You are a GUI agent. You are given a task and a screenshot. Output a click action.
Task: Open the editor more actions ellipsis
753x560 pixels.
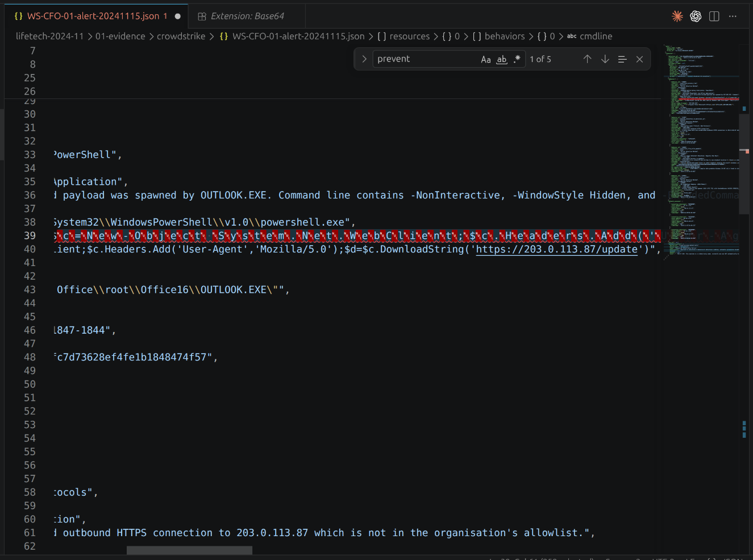click(733, 16)
